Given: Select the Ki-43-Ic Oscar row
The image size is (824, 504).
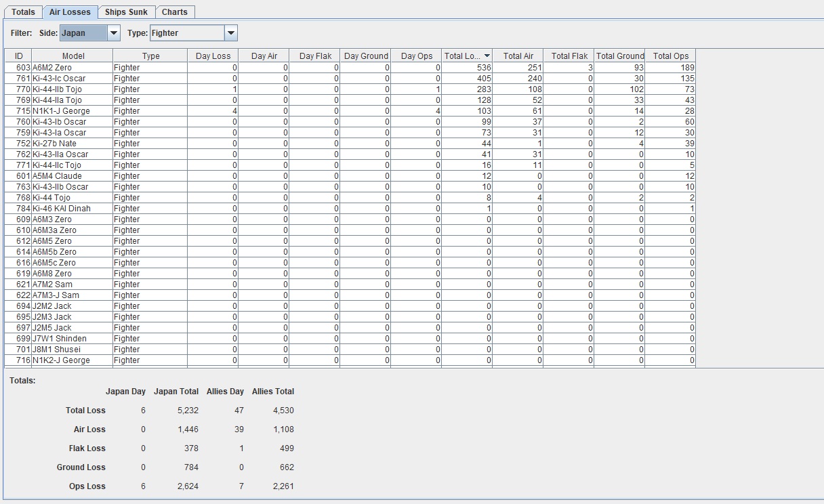Looking at the screenshot, I should (350, 79).
